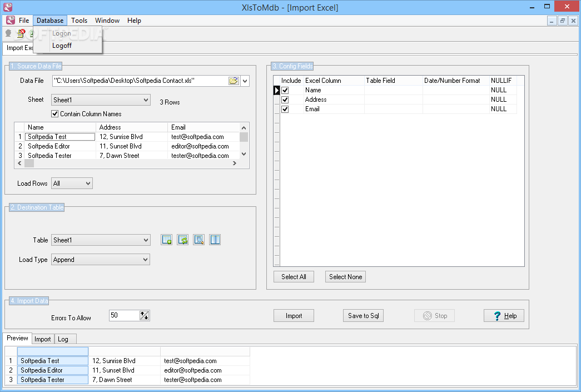This screenshot has height=392, width=581.
Task: Click the Save to Sql button
Action: point(364,316)
